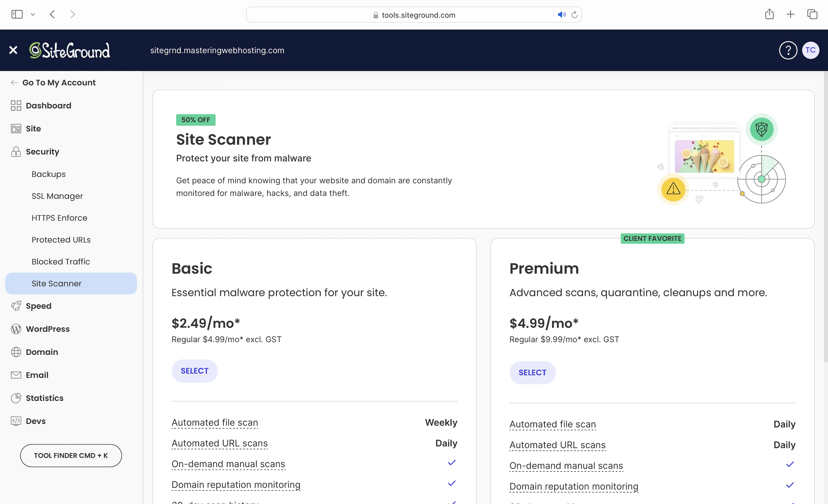Image resolution: width=828 pixels, height=504 pixels.
Task: Open SSL Manager in the sidebar
Action: tap(57, 196)
